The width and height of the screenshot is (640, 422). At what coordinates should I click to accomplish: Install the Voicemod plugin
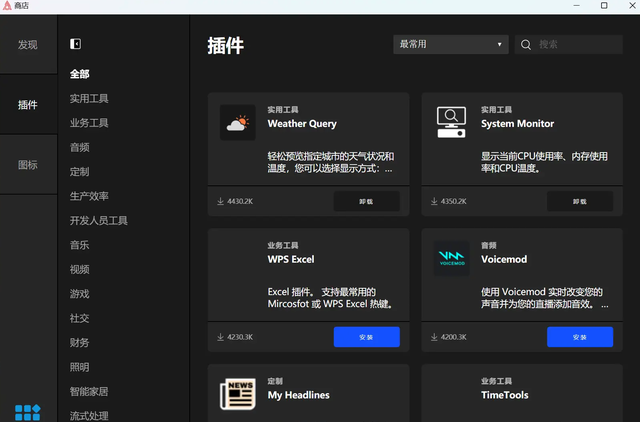pos(580,337)
